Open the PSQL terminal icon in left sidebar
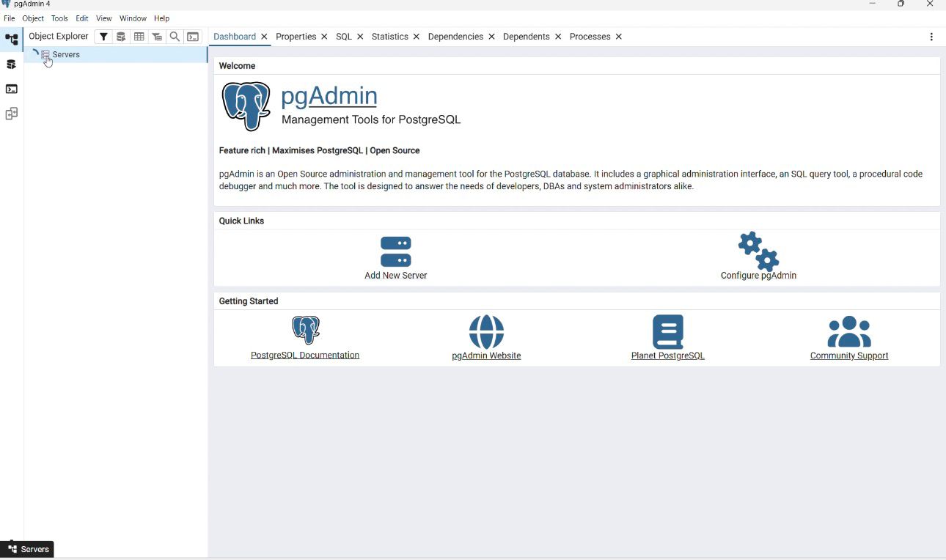946x560 pixels. 12,89
